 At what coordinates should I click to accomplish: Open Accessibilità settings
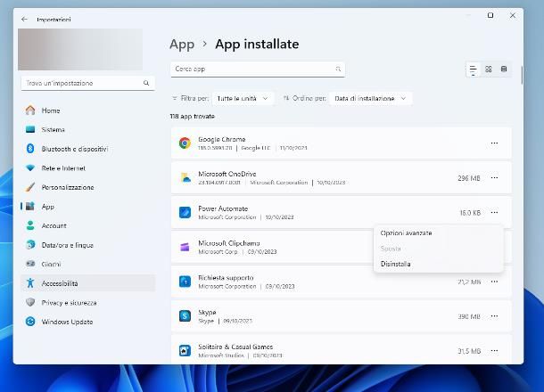click(x=88, y=283)
